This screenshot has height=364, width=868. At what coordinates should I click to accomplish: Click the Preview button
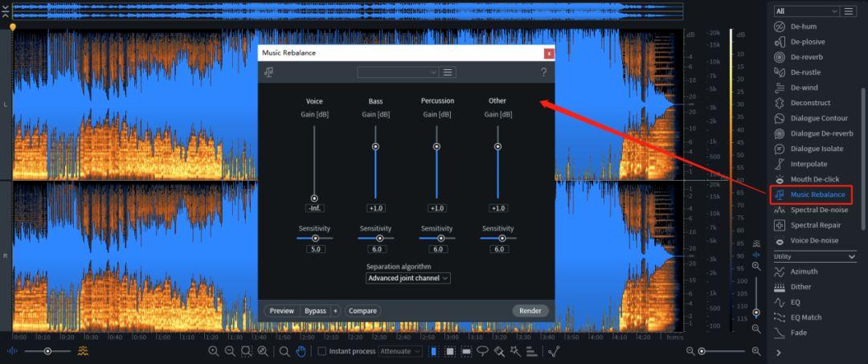coord(282,311)
